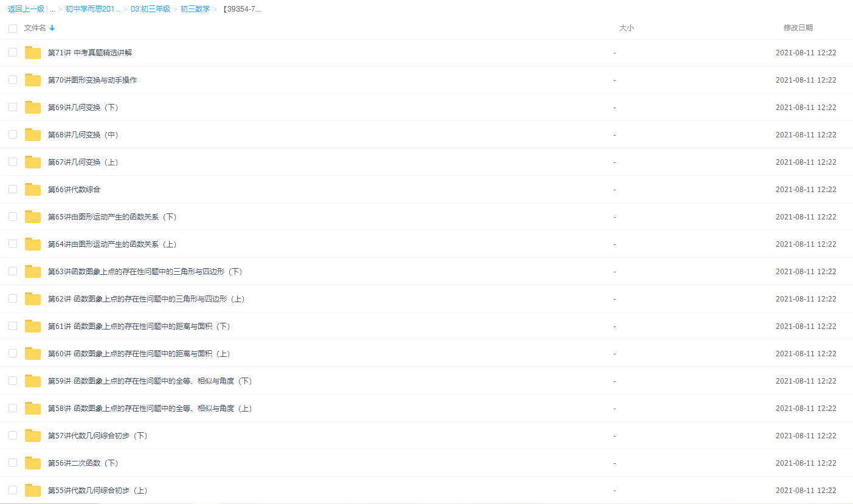Click folder icon for 第71讲 中考真题精选讲解
853x504 pixels.
(x=33, y=53)
